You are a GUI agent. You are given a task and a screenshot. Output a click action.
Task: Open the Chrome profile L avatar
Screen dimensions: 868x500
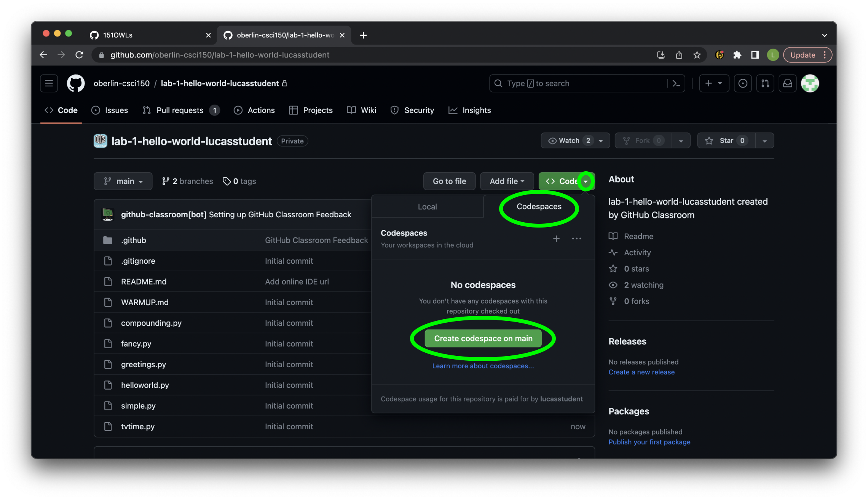click(773, 55)
